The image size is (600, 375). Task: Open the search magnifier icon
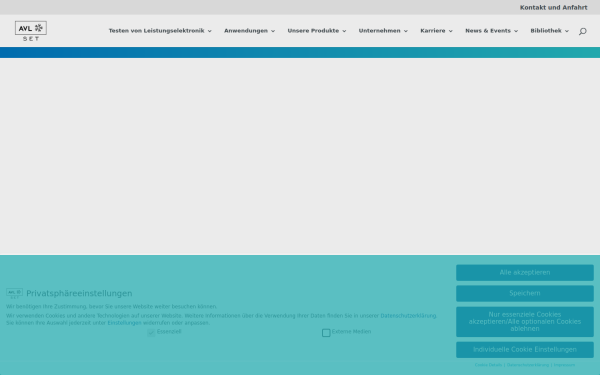point(582,31)
